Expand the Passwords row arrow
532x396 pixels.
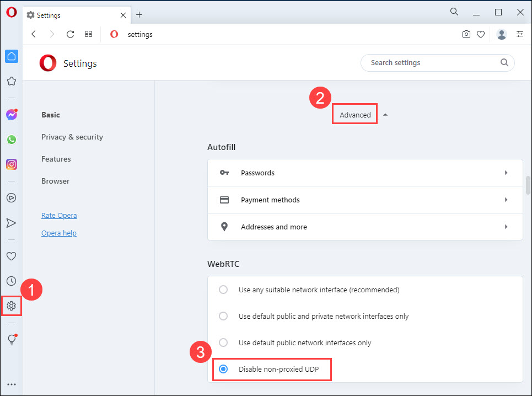[506, 173]
